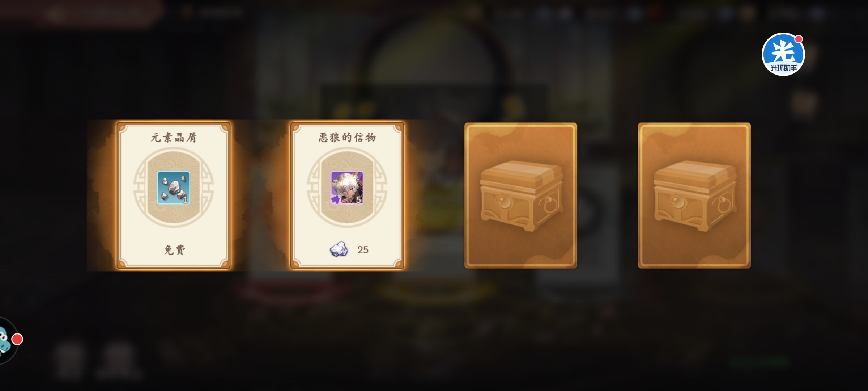Image resolution: width=868 pixels, height=391 pixels.
Task: Select the 恶狼的信物 character token icon
Action: coord(347,188)
